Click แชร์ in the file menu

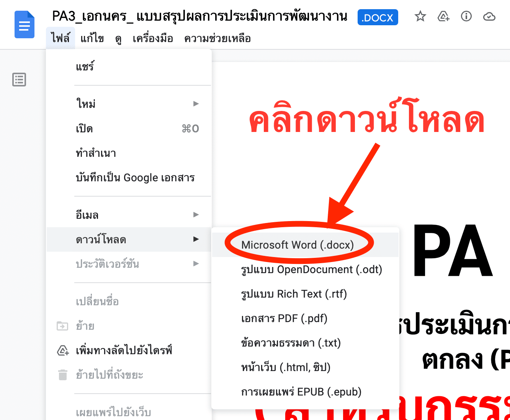point(85,67)
